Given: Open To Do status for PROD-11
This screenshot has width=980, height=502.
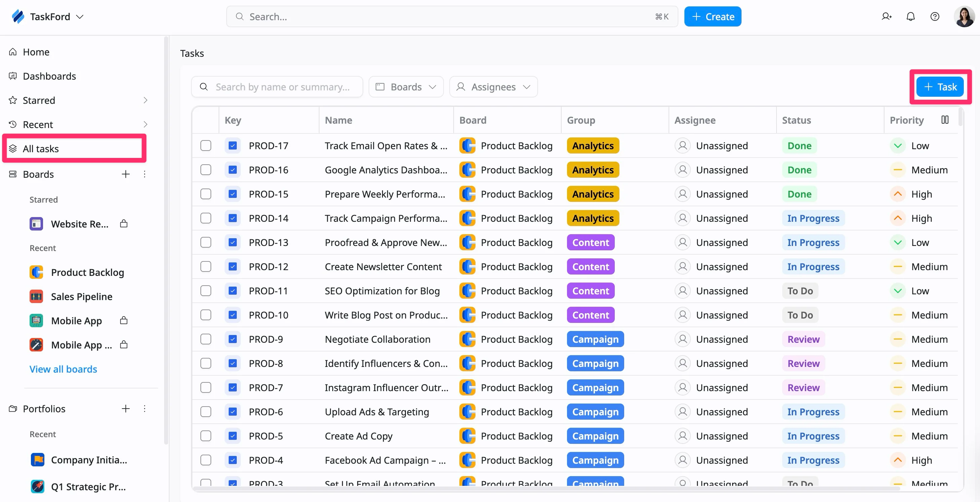Looking at the screenshot, I should tap(800, 291).
